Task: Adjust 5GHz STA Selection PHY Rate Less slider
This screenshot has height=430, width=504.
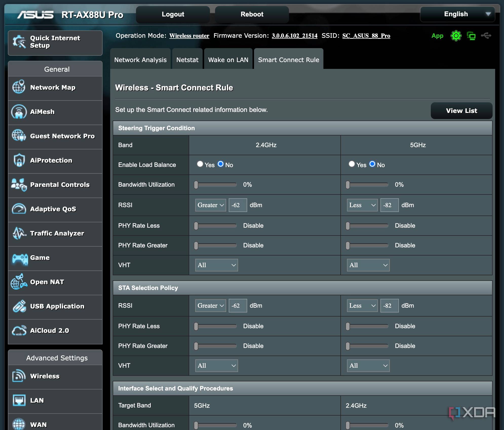Action: click(x=367, y=326)
